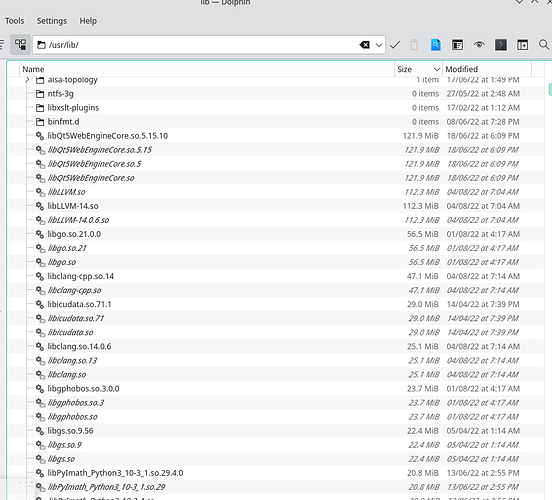
Task: Click the 0 items size of libxslt-plugins
Action: pyautogui.click(x=425, y=108)
